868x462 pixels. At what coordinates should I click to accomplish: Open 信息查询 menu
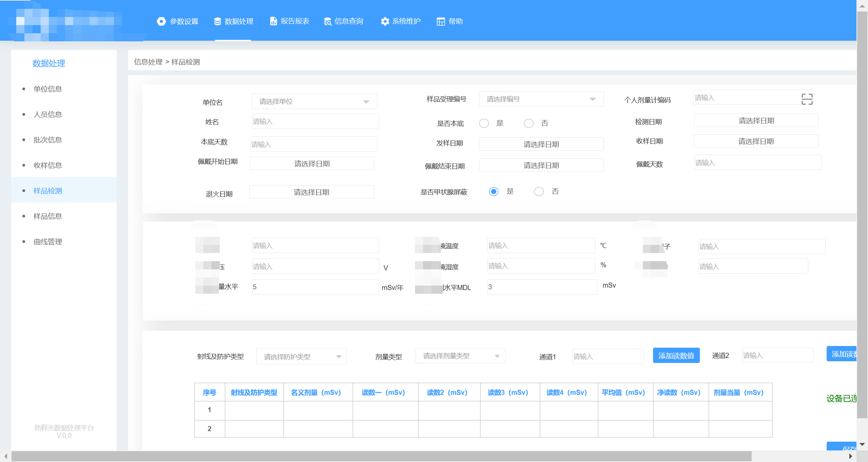point(343,21)
